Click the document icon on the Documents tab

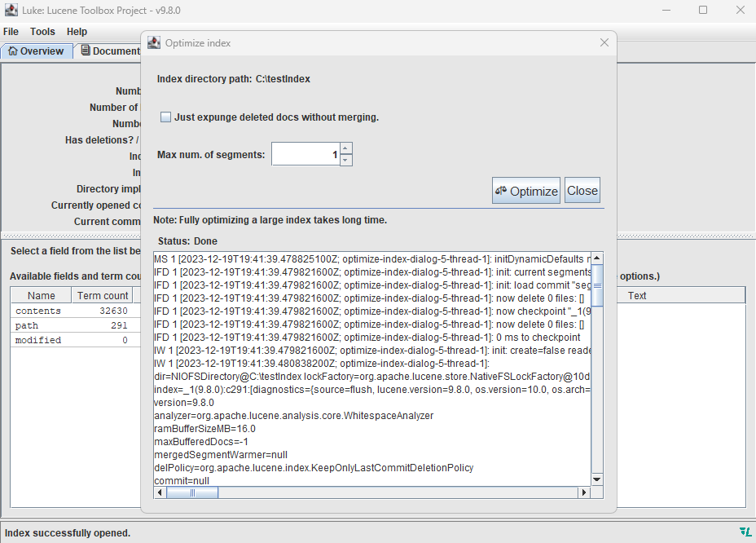tap(85, 50)
